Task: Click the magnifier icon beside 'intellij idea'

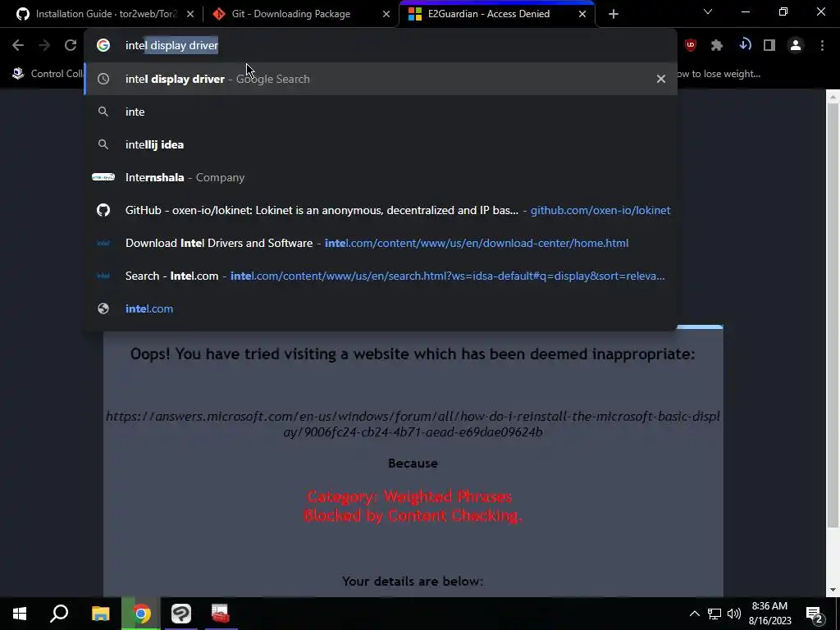Action: (x=103, y=144)
